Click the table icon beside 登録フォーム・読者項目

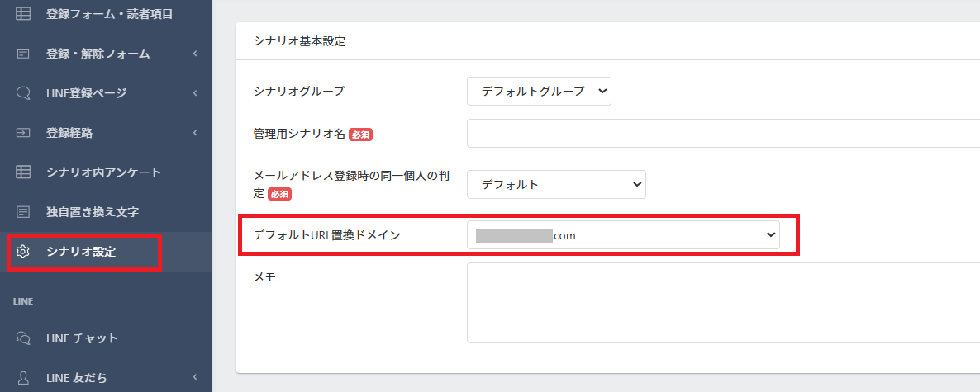(x=23, y=14)
